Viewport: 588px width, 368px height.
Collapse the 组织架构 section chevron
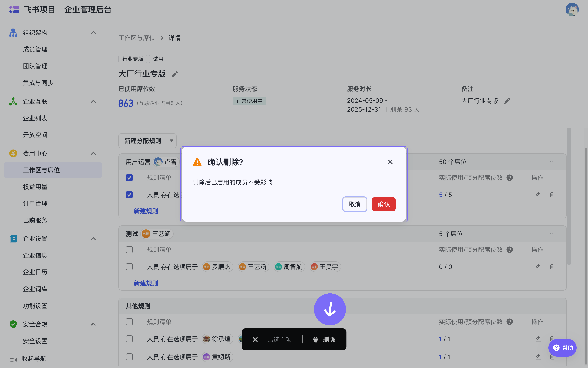click(93, 33)
